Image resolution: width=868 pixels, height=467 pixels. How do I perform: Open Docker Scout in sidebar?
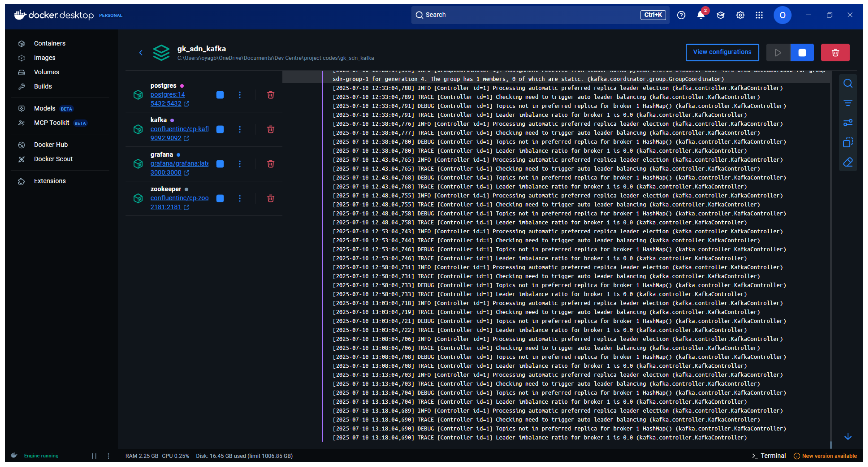53,159
